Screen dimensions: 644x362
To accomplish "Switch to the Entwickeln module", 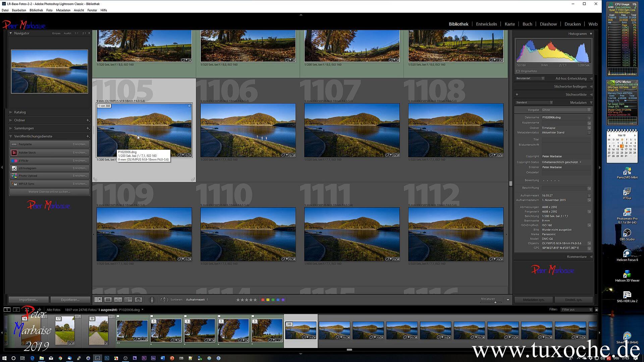I will (486, 24).
